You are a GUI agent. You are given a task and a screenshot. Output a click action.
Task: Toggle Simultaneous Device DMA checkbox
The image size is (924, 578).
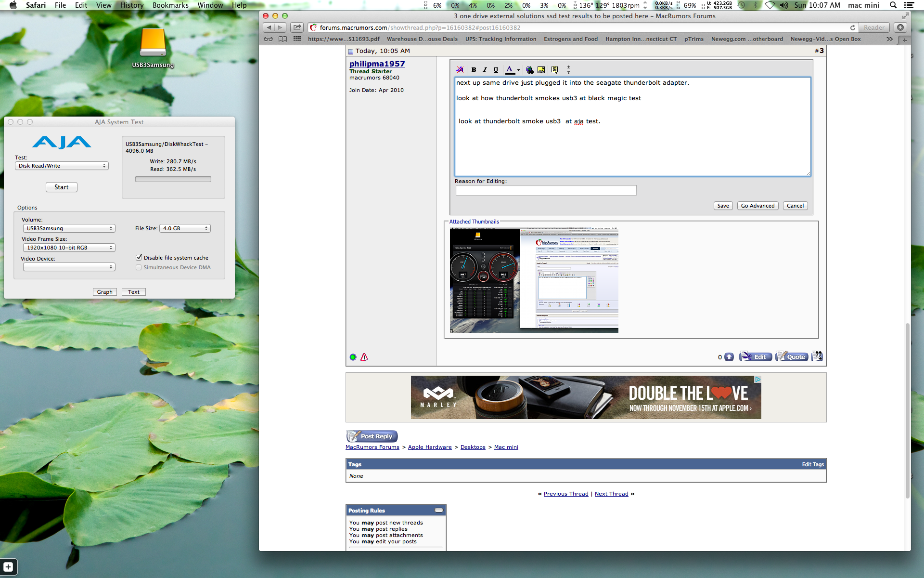(x=139, y=267)
